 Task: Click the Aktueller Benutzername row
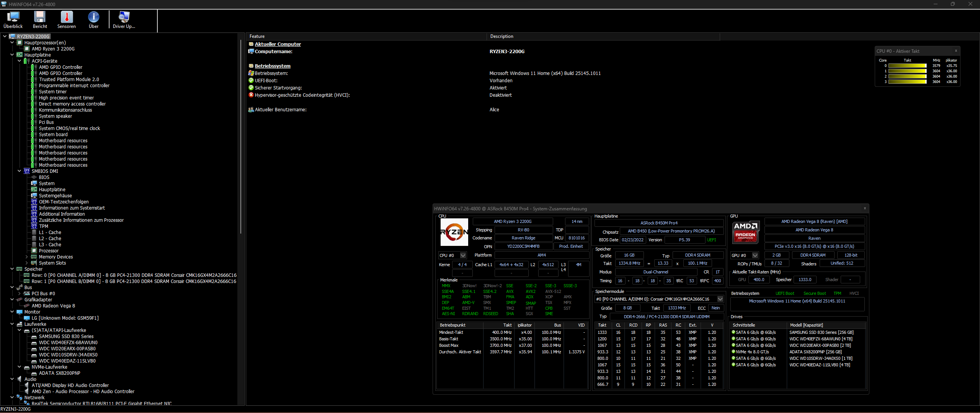point(373,110)
